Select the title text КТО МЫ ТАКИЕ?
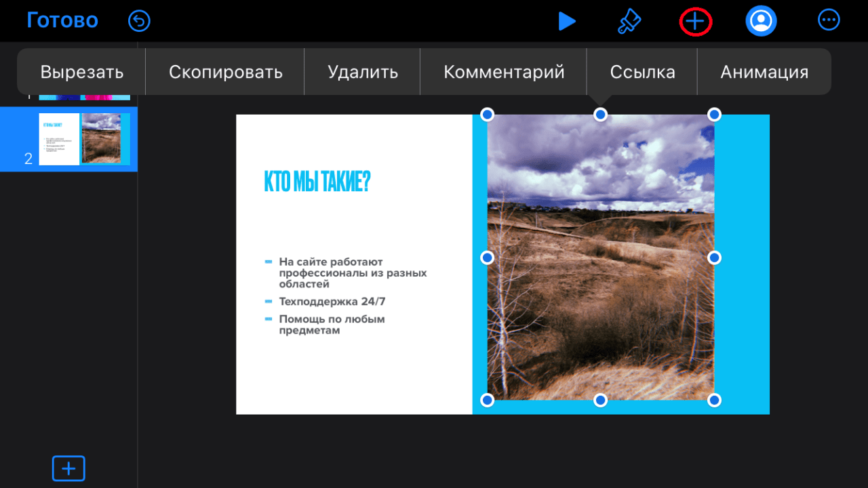 tap(317, 182)
